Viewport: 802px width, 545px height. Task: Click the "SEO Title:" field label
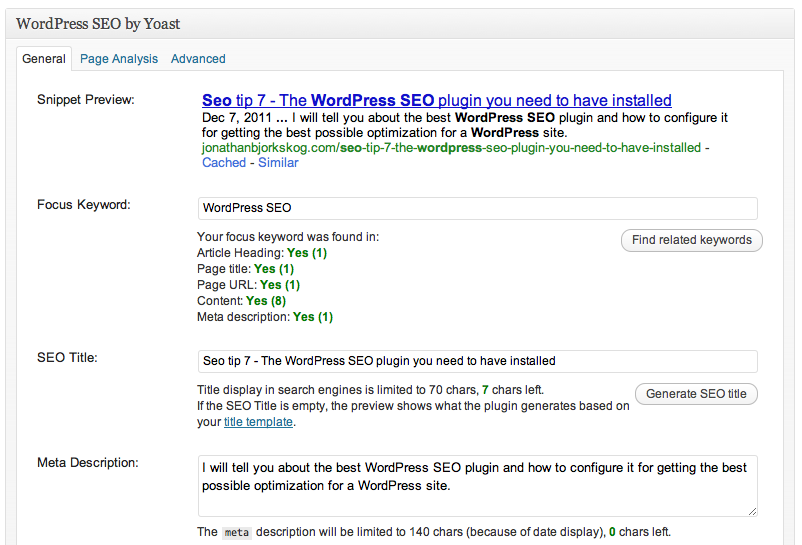(x=67, y=358)
